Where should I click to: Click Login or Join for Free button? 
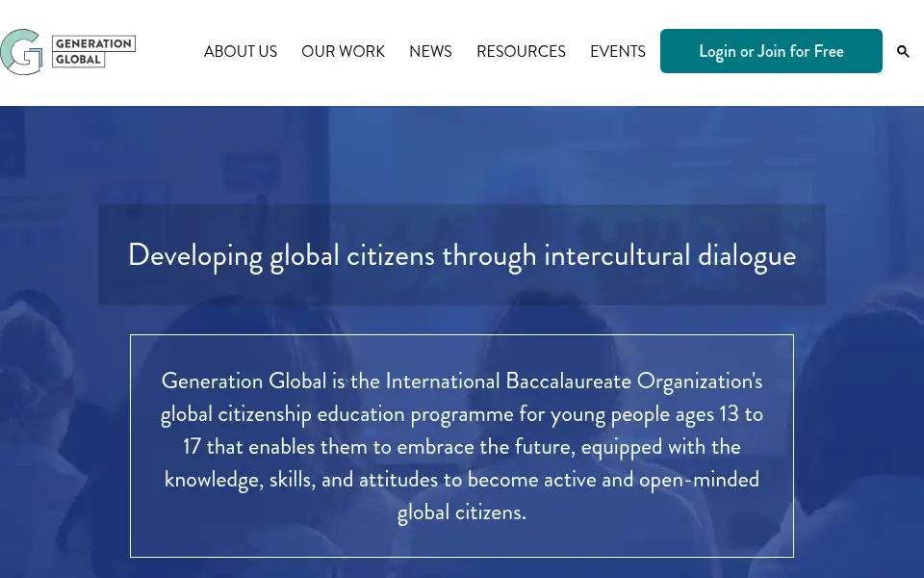771,51
